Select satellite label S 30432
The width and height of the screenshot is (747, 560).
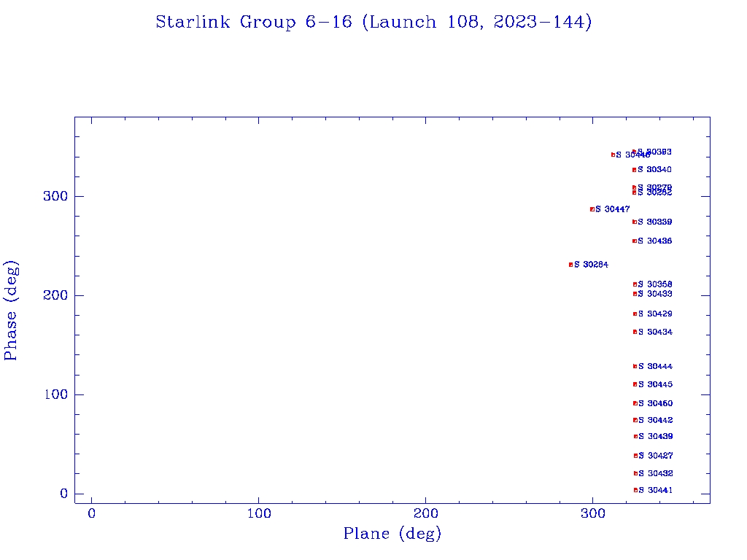click(656, 473)
